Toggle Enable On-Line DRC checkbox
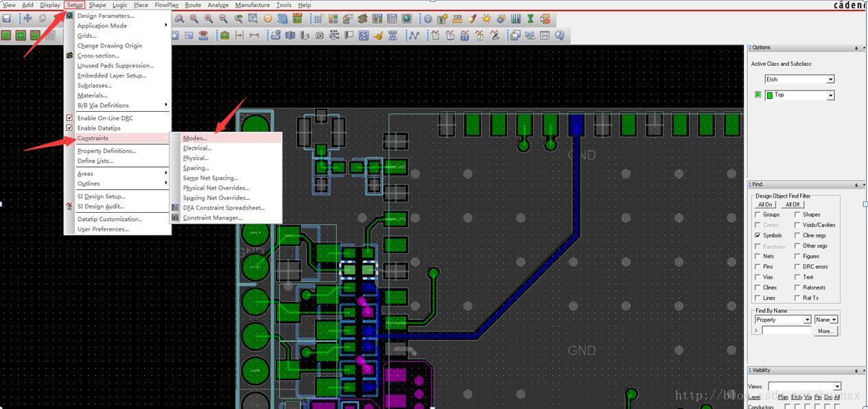Screen dimensions: 868x409 (x=69, y=118)
